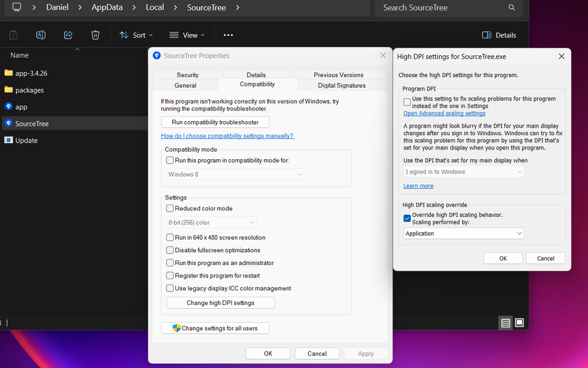
Task: Switch to large thumbnails view icon
Action: [519, 323]
